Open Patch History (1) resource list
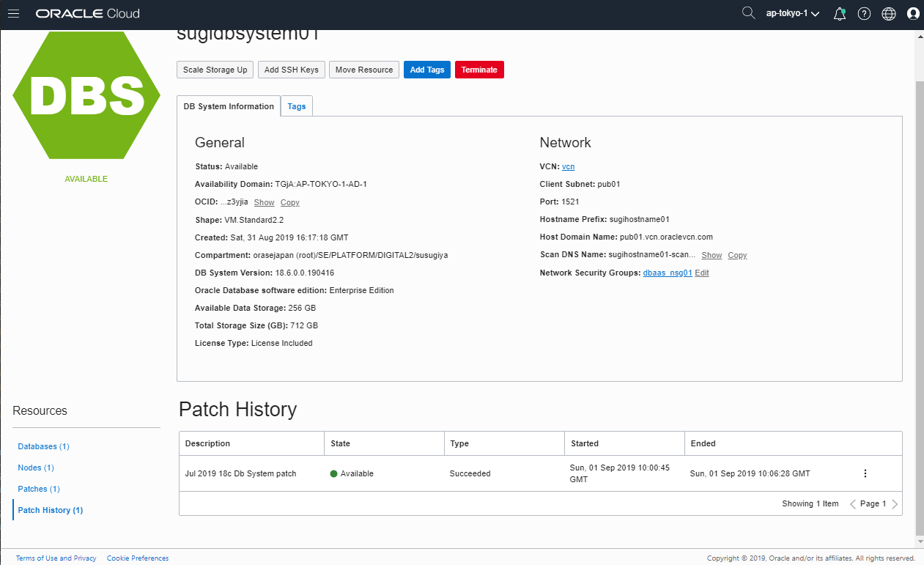This screenshot has width=924, height=565. [51, 510]
